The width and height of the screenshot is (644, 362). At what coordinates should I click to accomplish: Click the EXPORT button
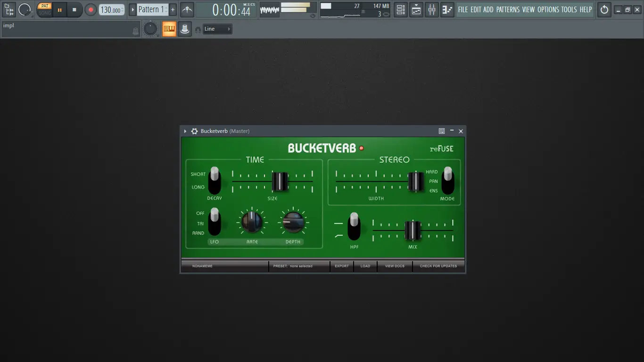342,266
